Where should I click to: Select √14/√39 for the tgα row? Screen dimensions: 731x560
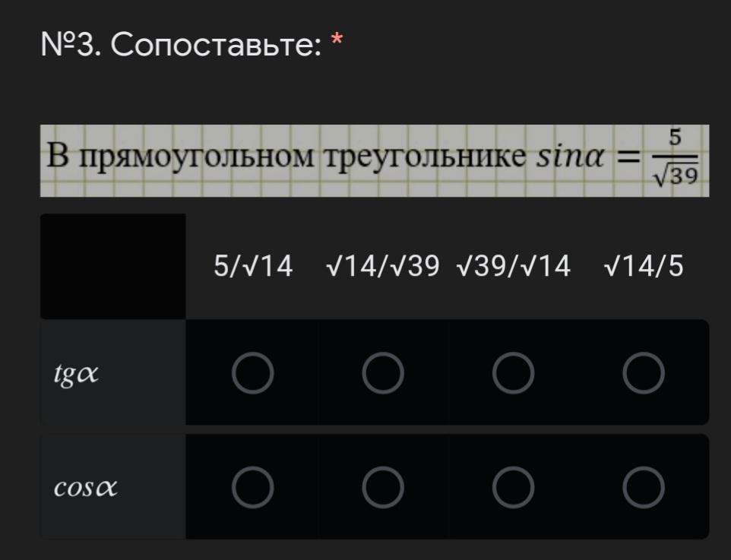tap(382, 373)
